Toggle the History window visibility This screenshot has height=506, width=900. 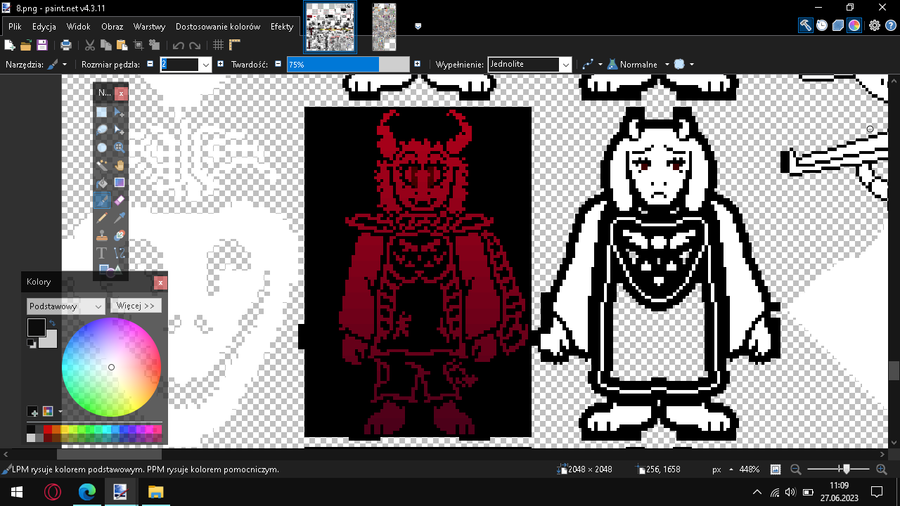(822, 25)
